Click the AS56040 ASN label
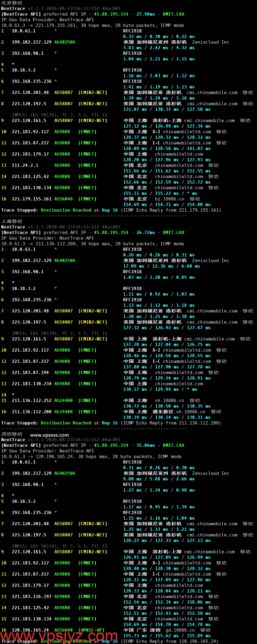Viewport: 257px width, 644px height. [63, 630]
